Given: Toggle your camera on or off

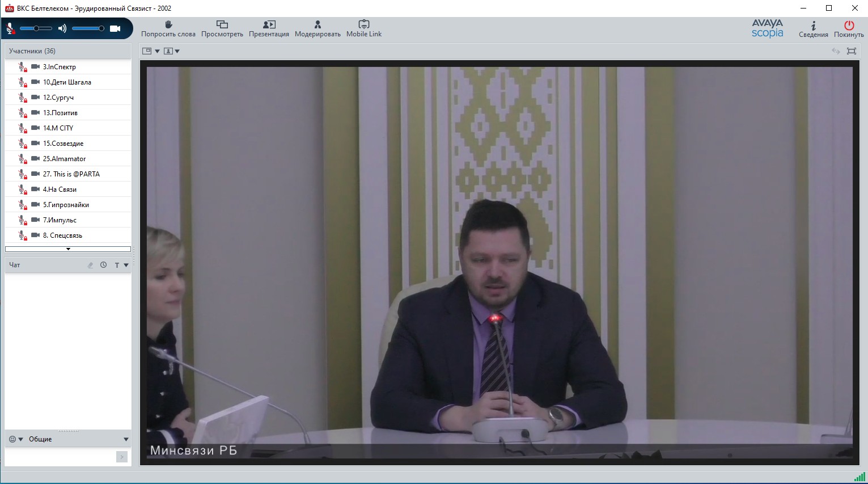Looking at the screenshot, I should [115, 28].
